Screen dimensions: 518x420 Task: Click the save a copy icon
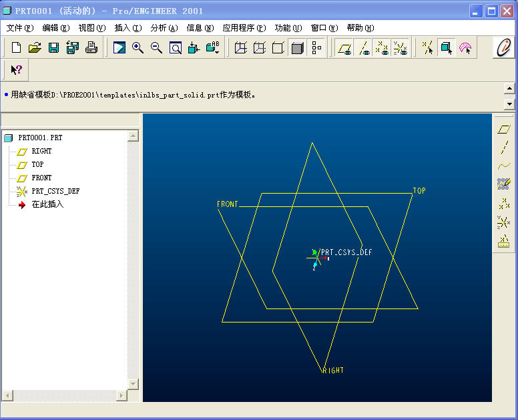click(72, 48)
